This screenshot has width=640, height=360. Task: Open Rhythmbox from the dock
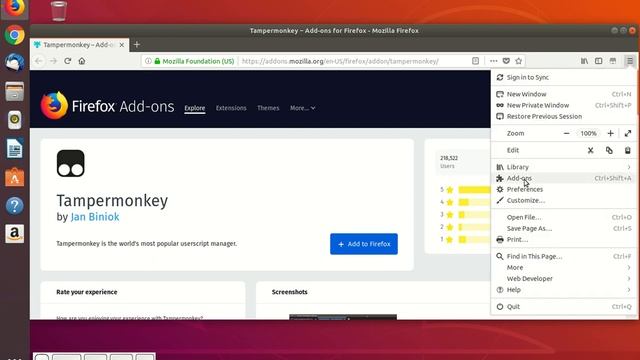(15, 120)
